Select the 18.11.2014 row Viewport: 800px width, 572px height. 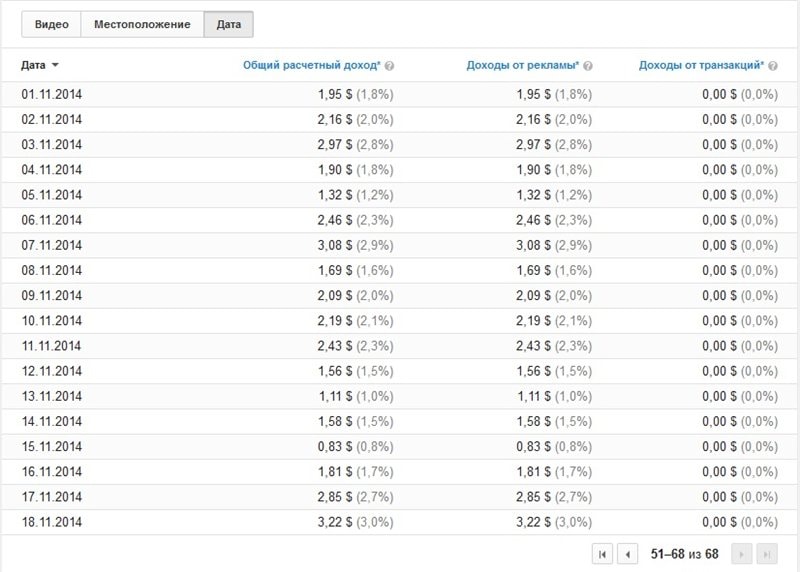coord(52,521)
